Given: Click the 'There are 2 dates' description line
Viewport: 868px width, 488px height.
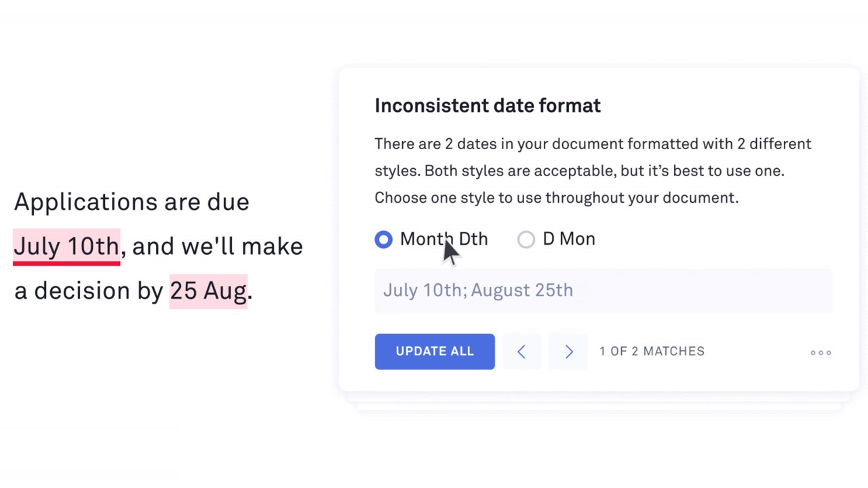Looking at the screenshot, I should (593, 144).
